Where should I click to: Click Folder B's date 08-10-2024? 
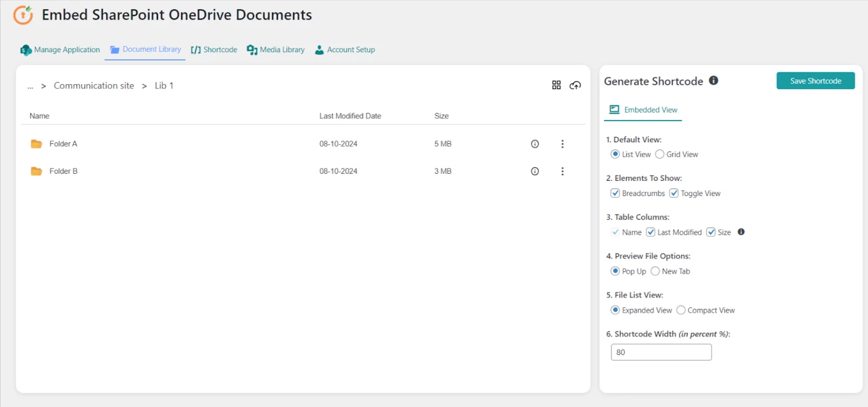(x=339, y=171)
